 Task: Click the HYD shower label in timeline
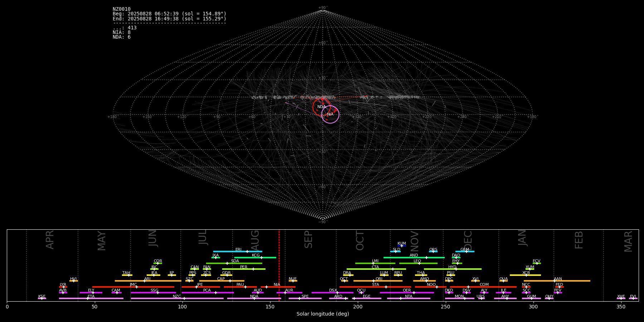[453, 267]
